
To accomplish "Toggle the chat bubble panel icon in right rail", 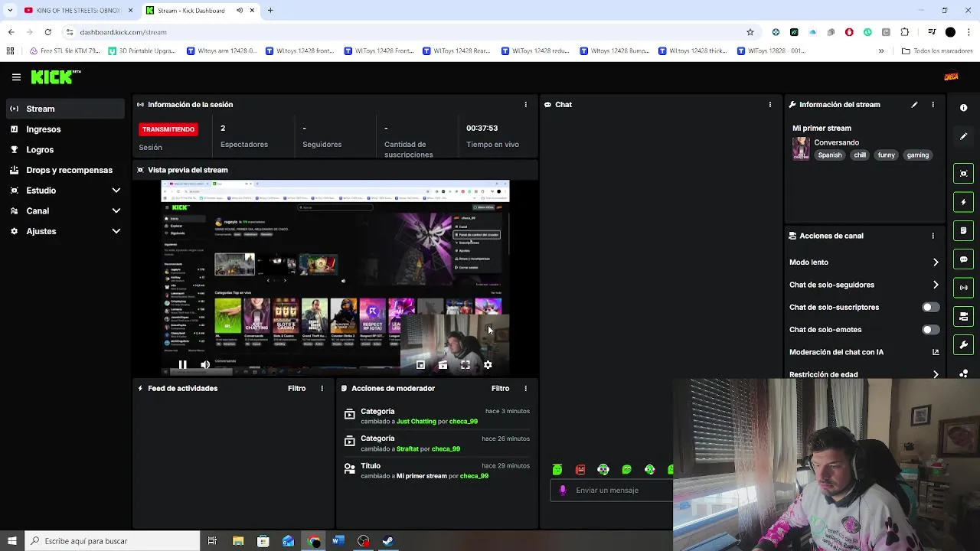I will tap(964, 259).
